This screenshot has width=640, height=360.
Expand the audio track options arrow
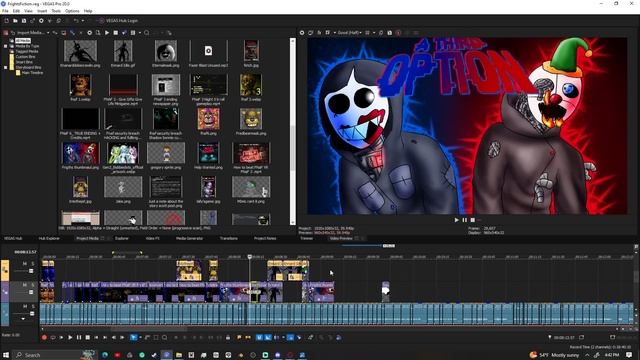[23, 319]
